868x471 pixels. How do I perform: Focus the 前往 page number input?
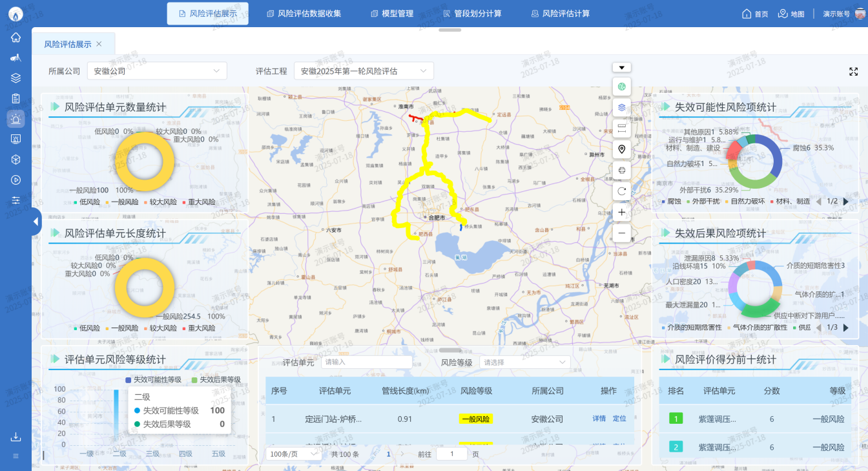pyautogui.click(x=452, y=454)
